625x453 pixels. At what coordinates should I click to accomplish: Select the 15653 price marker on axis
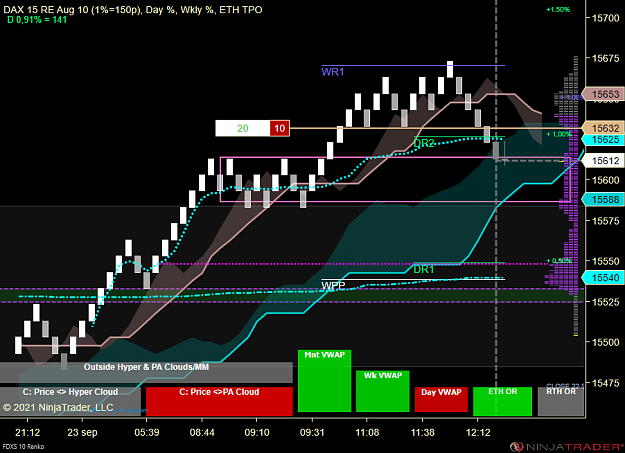pyautogui.click(x=603, y=94)
